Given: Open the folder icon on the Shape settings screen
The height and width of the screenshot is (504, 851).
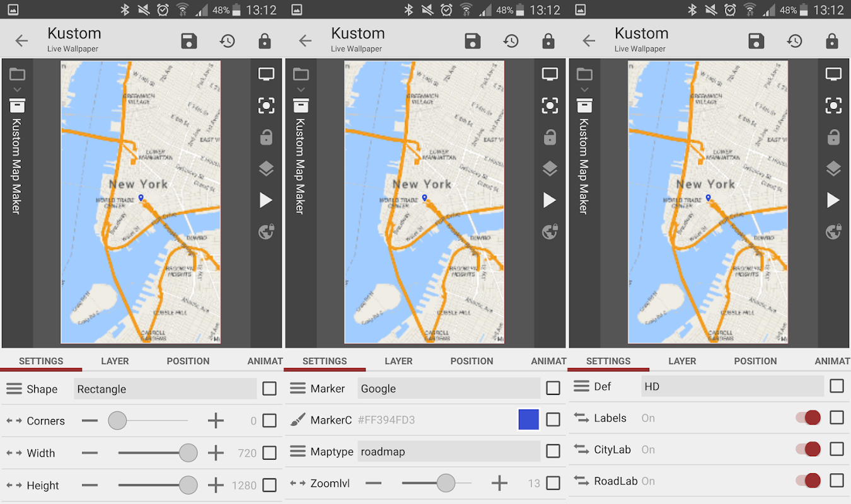Looking at the screenshot, I should [x=17, y=74].
